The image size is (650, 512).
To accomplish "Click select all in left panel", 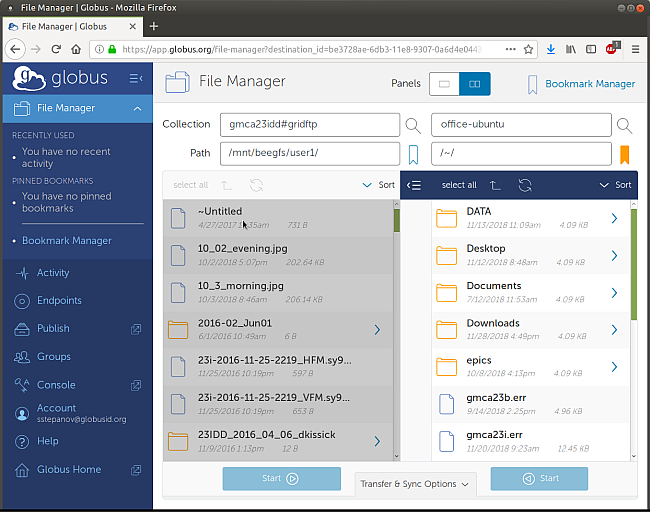I will 191,185.
